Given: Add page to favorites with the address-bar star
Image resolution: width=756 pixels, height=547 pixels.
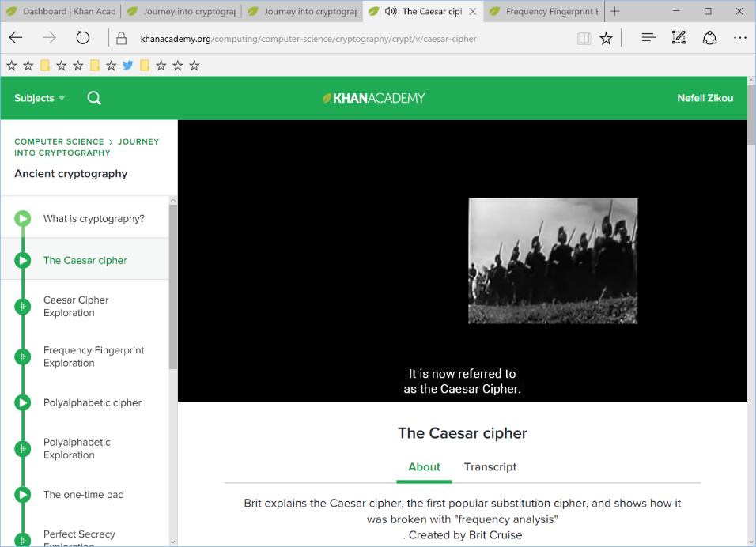Looking at the screenshot, I should coord(606,38).
